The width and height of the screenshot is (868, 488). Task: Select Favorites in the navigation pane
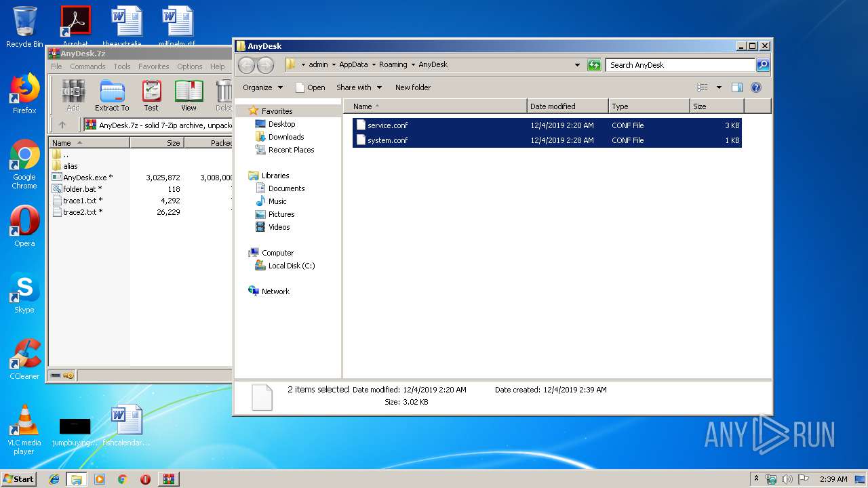click(271, 110)
